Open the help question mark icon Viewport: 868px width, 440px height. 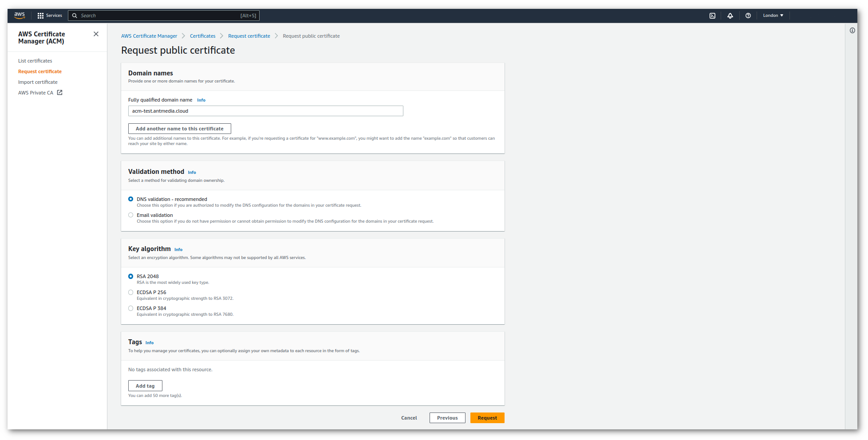click(748, 16)
